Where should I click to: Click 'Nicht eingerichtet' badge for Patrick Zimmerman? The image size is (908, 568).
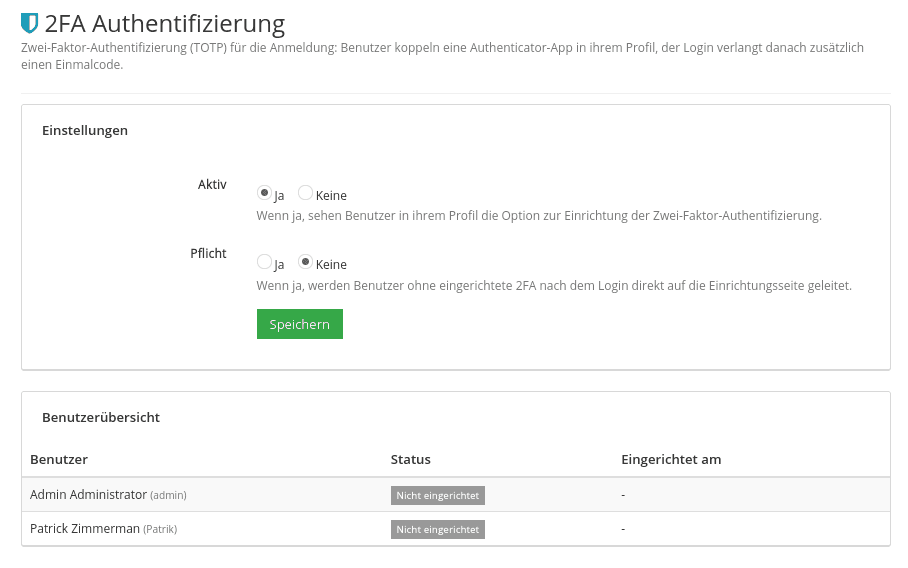coord(438,530)
